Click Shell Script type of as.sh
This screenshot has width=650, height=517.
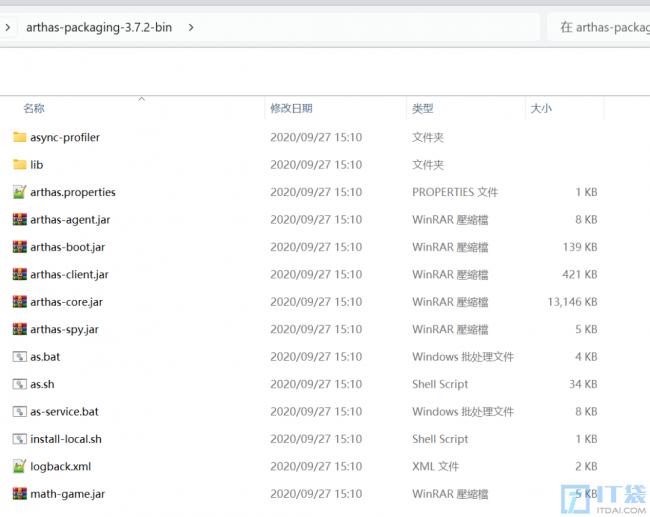click(x=440, y=384)
